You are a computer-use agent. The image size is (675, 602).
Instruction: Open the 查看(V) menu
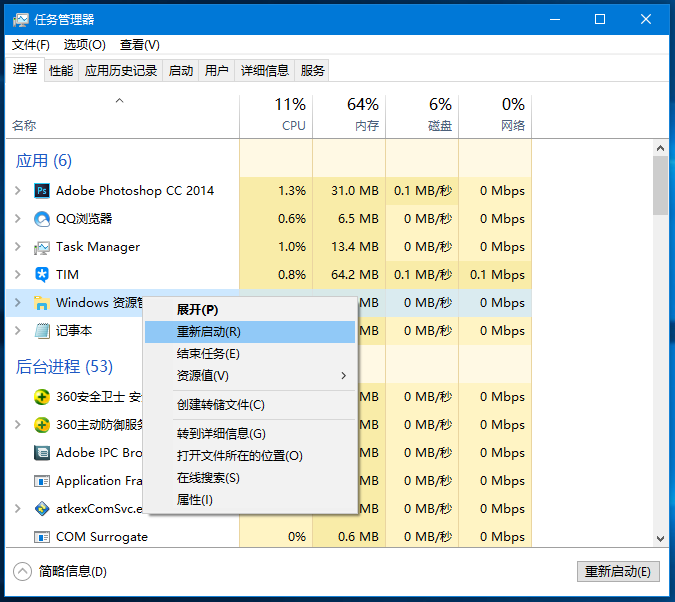pos(139,45)
